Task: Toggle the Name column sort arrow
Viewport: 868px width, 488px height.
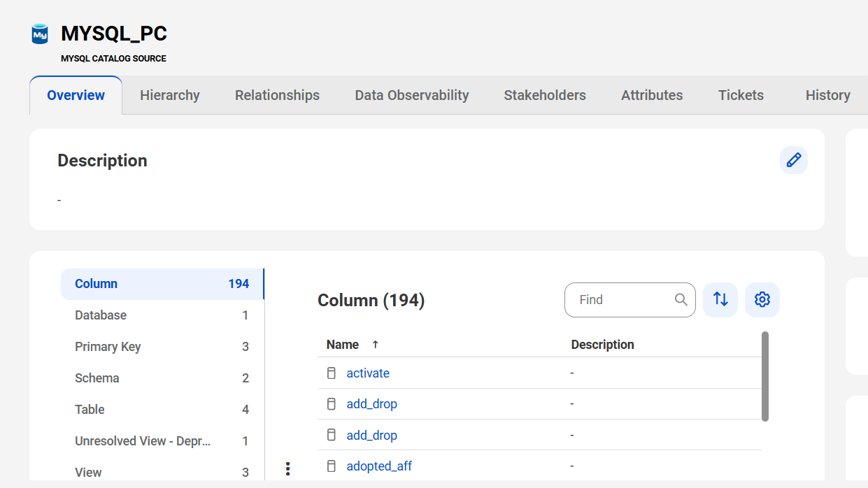Action: [x=376, y=345]
